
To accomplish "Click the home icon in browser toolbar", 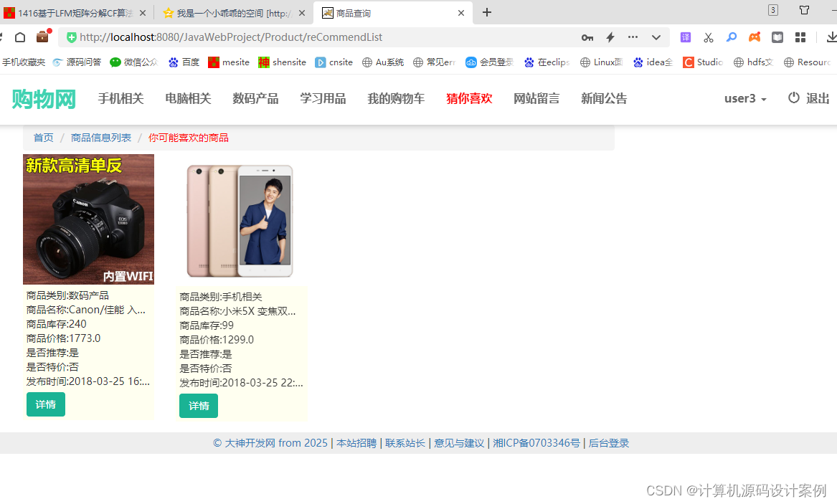I will 20,37.
